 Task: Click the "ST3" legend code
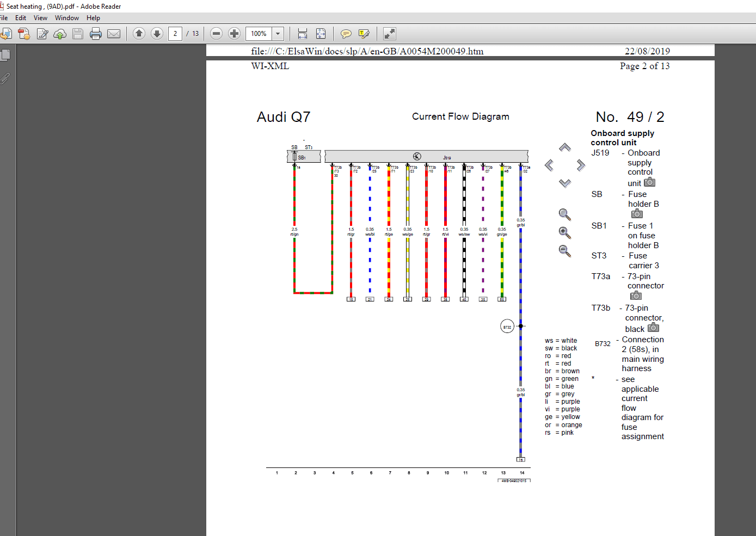tap(599, 256)
